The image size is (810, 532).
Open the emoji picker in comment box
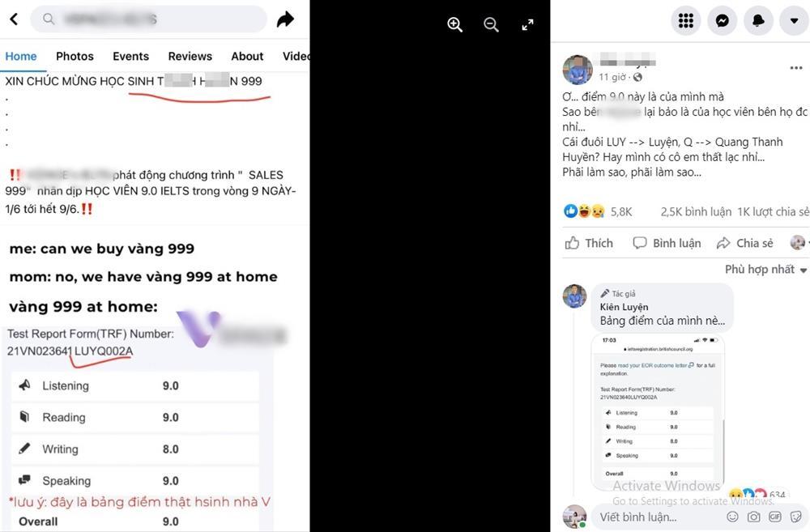(732, 517)
